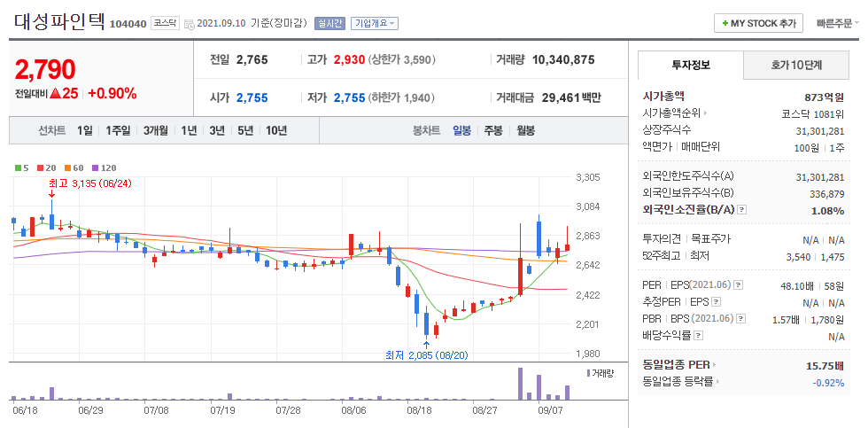
Task: Click the help icon next to 외국인소진율(B/A)
Action: [x=742, y=210]
